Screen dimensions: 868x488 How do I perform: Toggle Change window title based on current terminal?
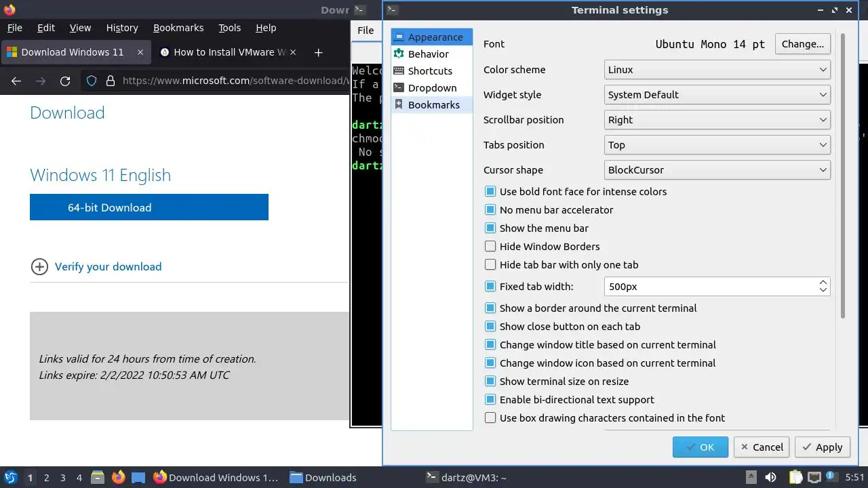pyautogui.click(x=490, y=345)
